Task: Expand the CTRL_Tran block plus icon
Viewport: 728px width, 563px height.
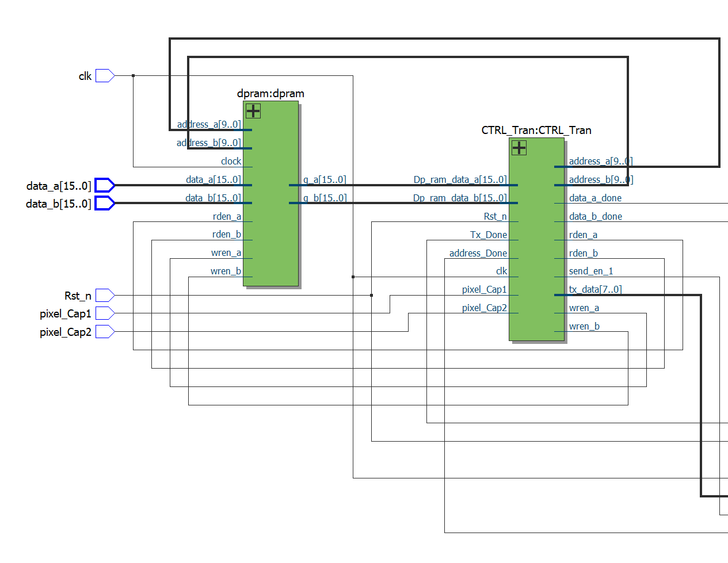Action: pyautogui.click(x=519, y=148)
